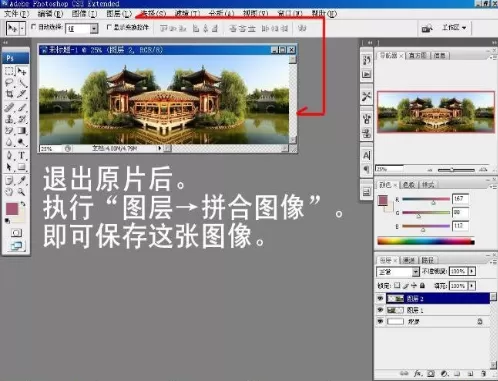Screen dimensions: 498x381
Task: Open the auto-select type dropdown
Action: coord(94,29)
